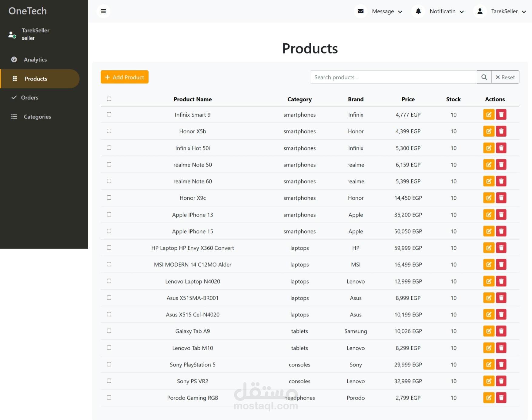
Task: Open Products in the sidebar
Action: click(x=40, y=79)
